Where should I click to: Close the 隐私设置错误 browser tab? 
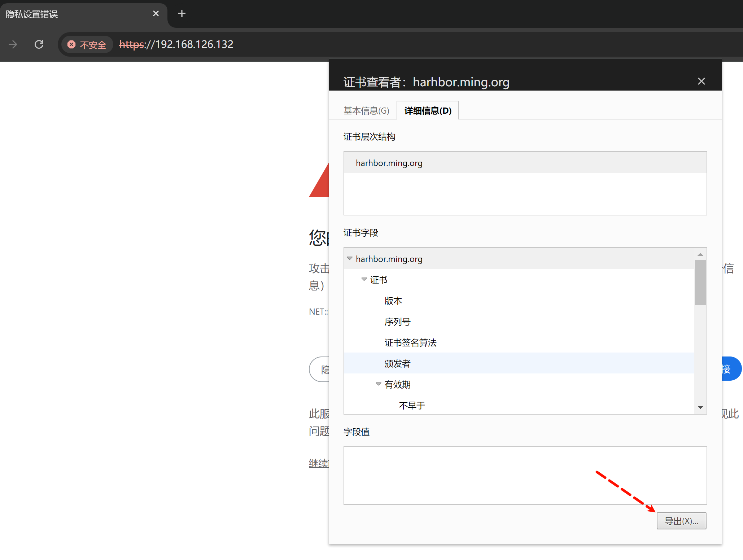coord(156,14)
